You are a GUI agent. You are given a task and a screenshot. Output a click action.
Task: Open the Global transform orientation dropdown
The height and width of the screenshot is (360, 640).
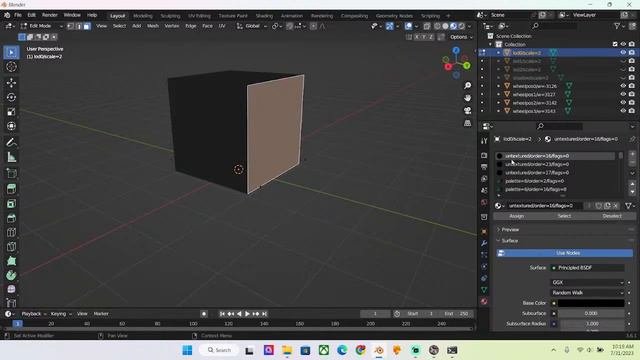click(252, 26)
